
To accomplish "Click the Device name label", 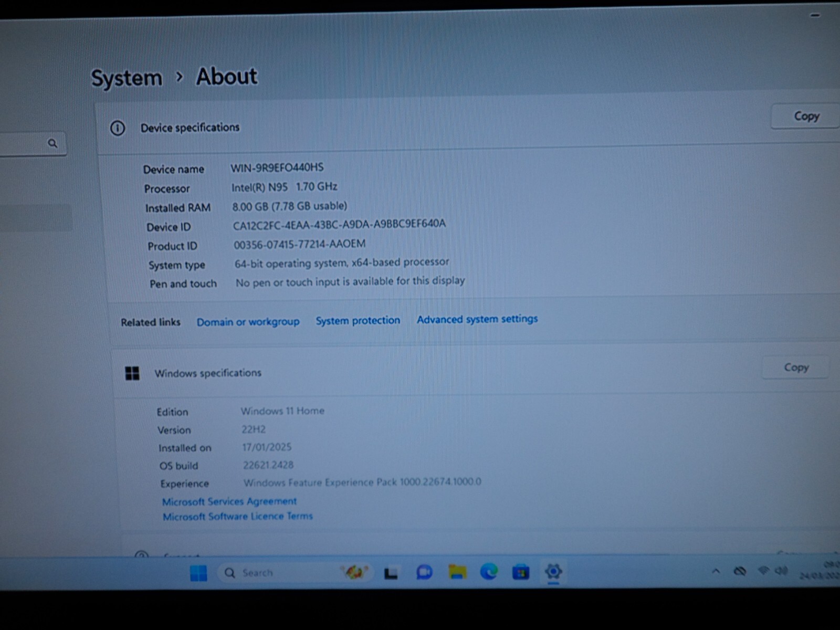I will pos(174,169).
